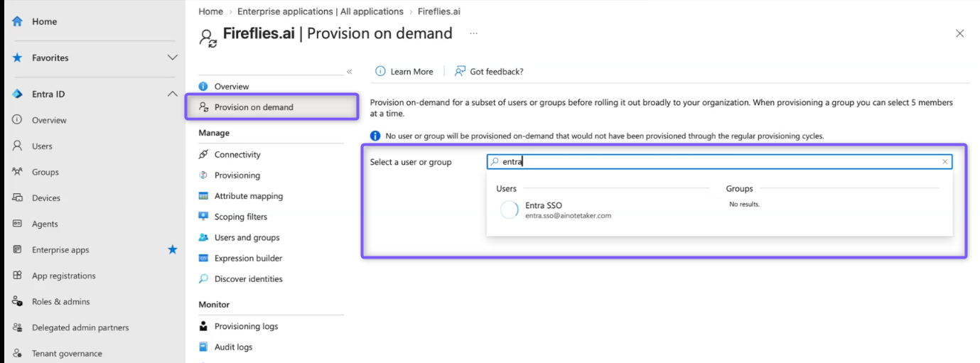Click Enterprise applications | All applications breadcrumb

(320, 11)
